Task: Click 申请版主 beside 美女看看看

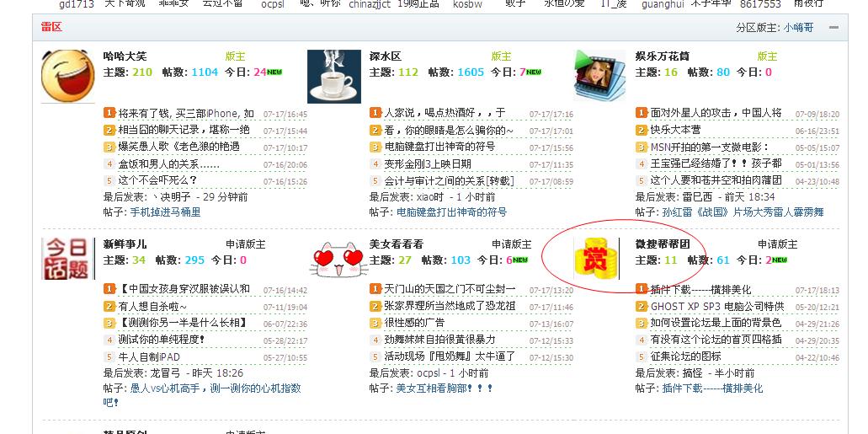Action: (x=512, y=244)
